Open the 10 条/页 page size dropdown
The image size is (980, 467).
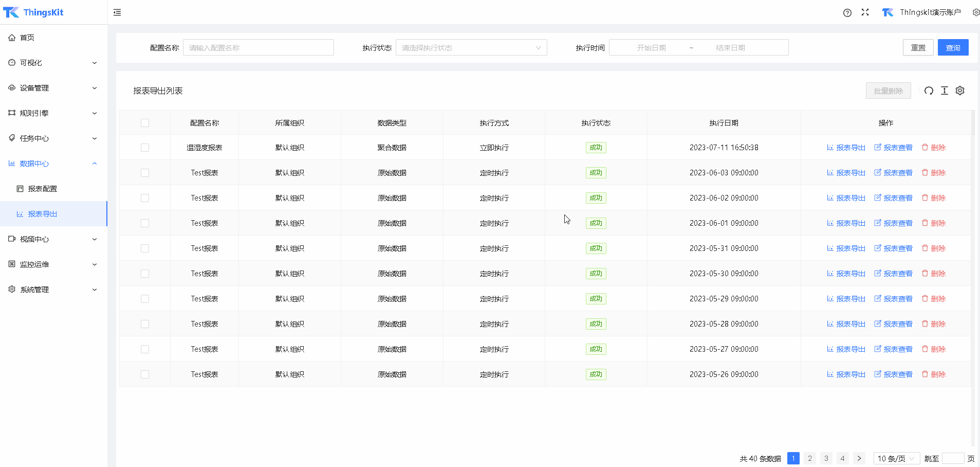point(896,458)
